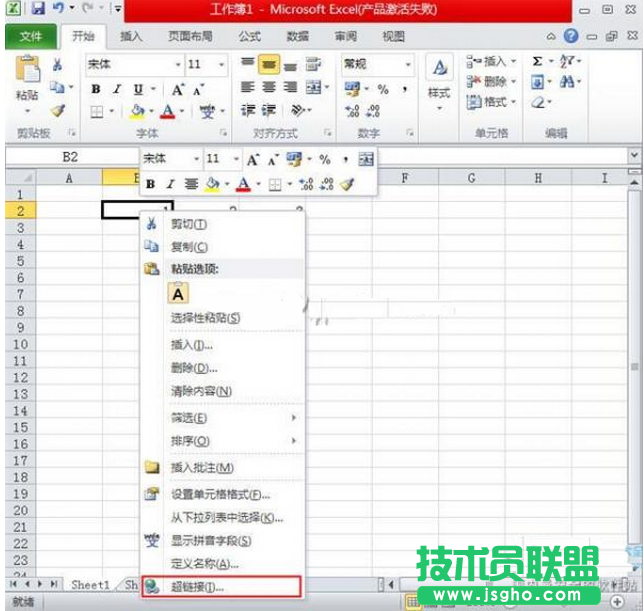
Task: Switch to the 插入 Insert ribbon tab
Action: [131, 37]
